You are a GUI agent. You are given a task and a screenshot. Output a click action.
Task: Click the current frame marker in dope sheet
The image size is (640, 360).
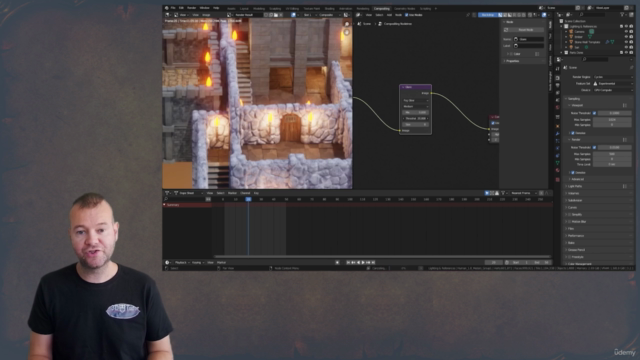coord(248,199)
